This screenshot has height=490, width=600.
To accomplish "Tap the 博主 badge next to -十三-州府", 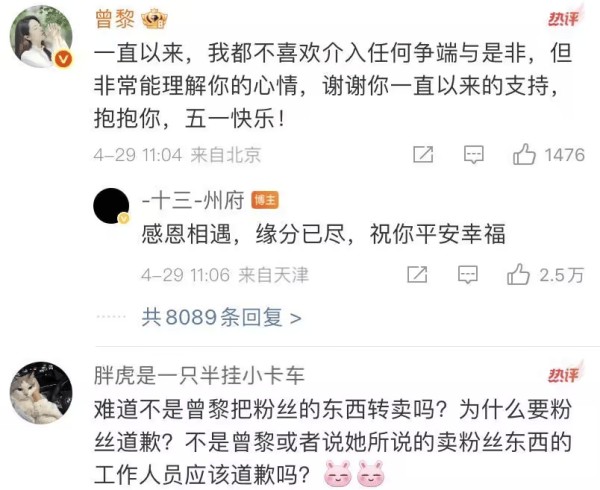I will [265, 200].
